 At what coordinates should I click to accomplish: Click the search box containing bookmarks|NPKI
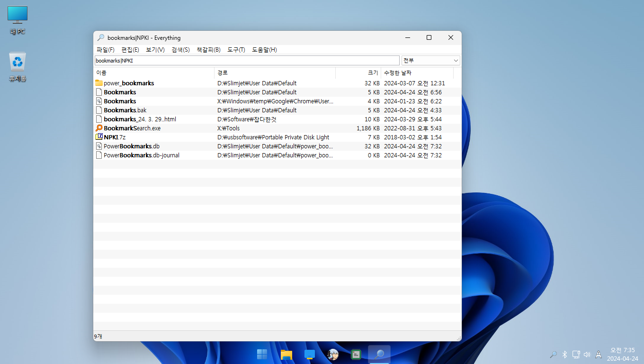tap(247, 61)
